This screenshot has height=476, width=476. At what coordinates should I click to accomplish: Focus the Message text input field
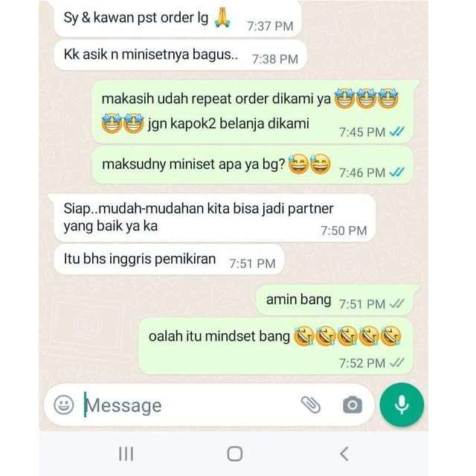click(188, 405)
